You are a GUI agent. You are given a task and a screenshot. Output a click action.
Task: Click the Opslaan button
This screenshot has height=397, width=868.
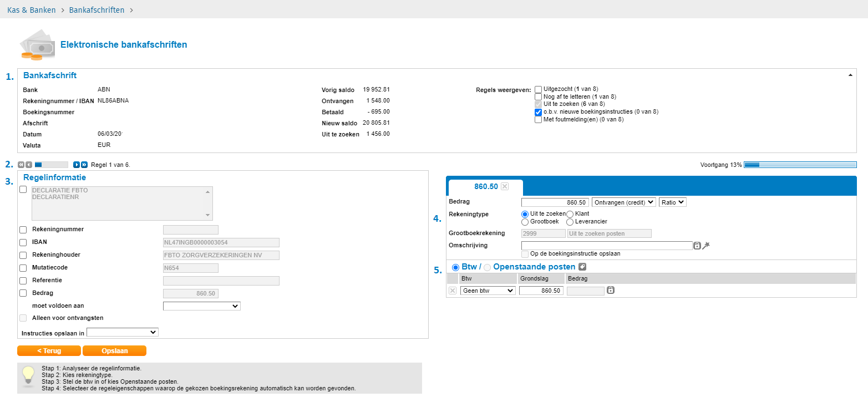pos(114,351)
